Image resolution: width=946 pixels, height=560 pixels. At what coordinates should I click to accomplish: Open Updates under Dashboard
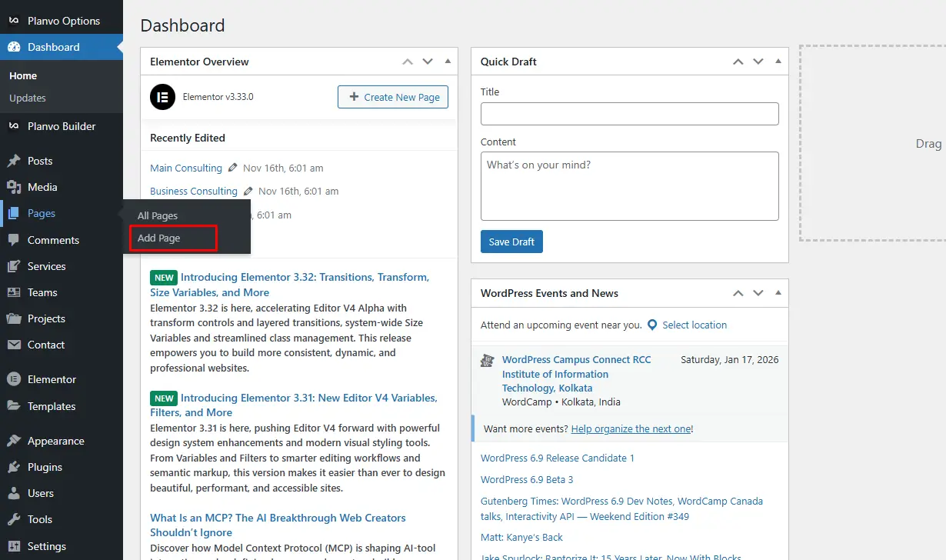[28, 98]
